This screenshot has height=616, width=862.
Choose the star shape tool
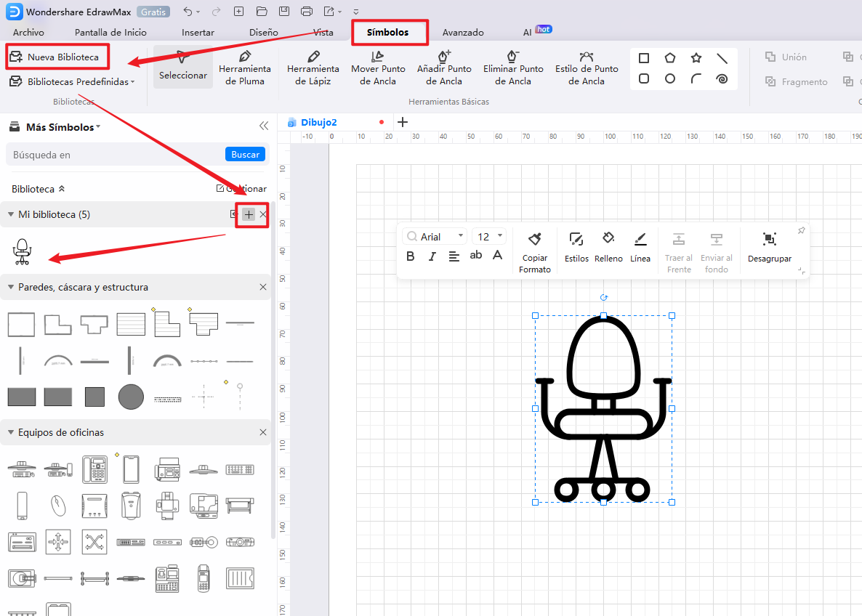click(x=696, y=58)
